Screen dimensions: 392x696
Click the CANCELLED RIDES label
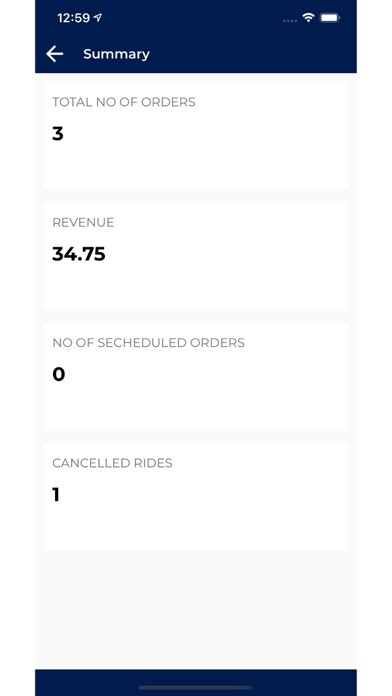pyautogui.click(x=112, y=463)
